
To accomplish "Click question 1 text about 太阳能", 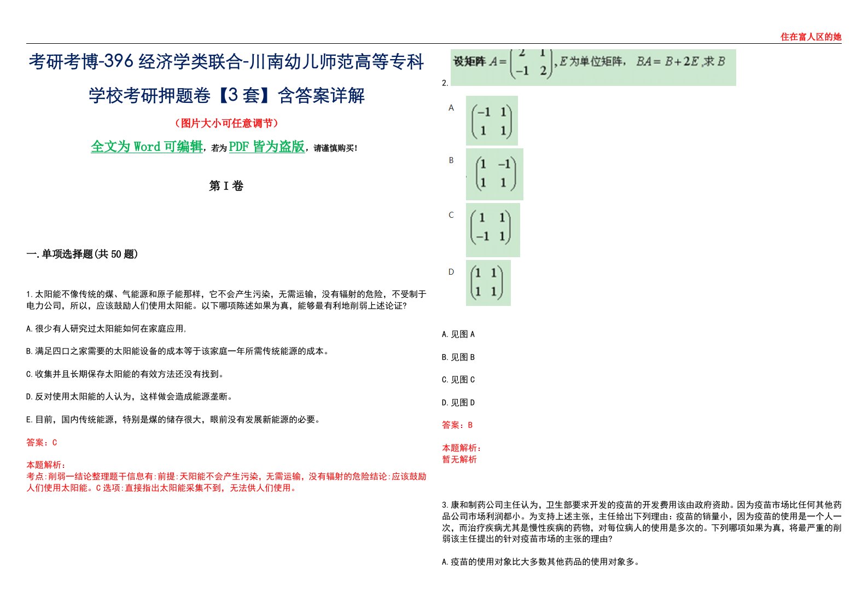I will coord(226,300).
